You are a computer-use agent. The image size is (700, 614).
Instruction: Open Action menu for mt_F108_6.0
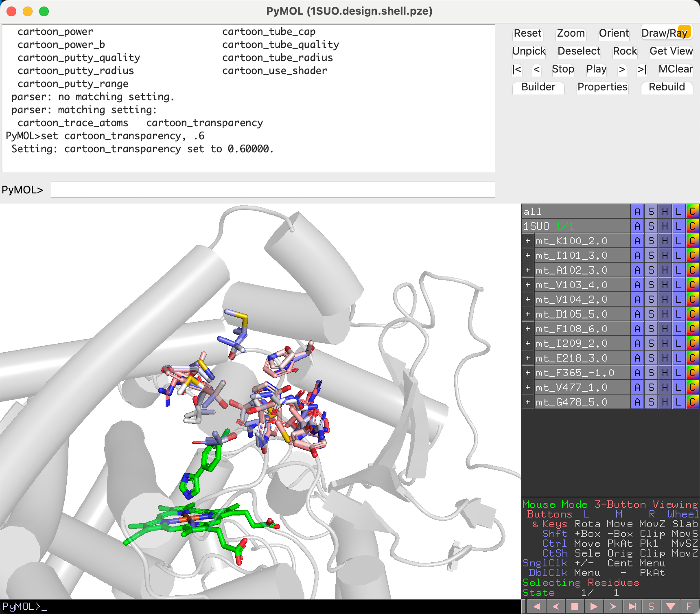(x=637, y=329)
